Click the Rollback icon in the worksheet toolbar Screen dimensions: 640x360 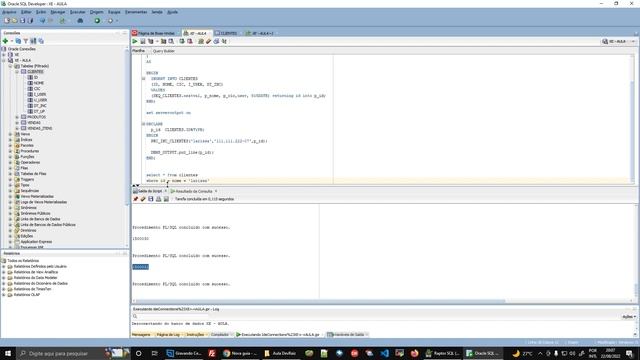190,41
